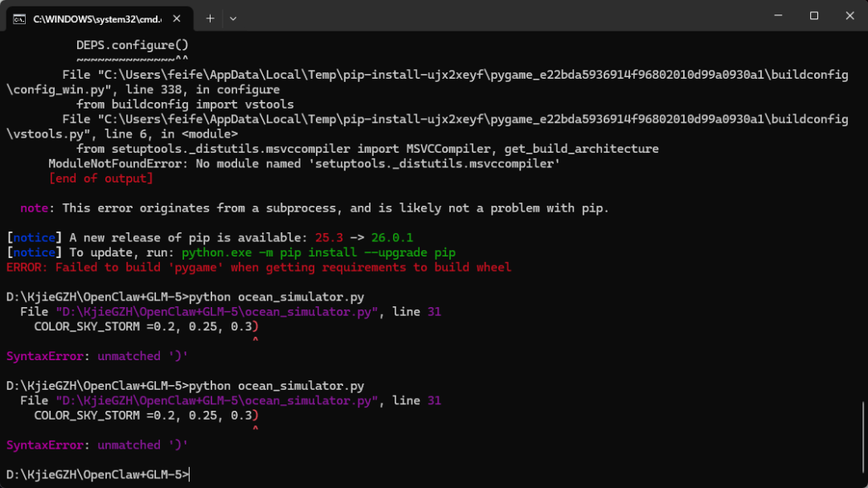The image size is (868, 488).
Task: Click the 'note' error origin message
Action: (314, 208)
